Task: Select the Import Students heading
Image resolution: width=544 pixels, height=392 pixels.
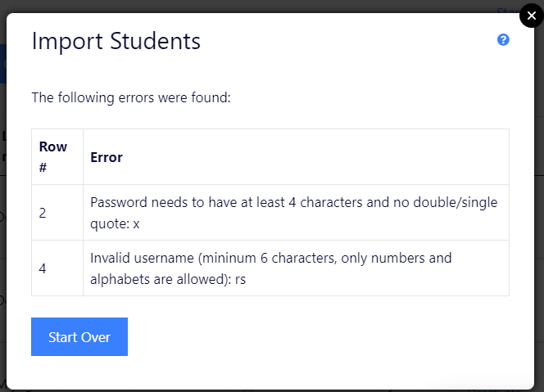Action: click(116, 41)
